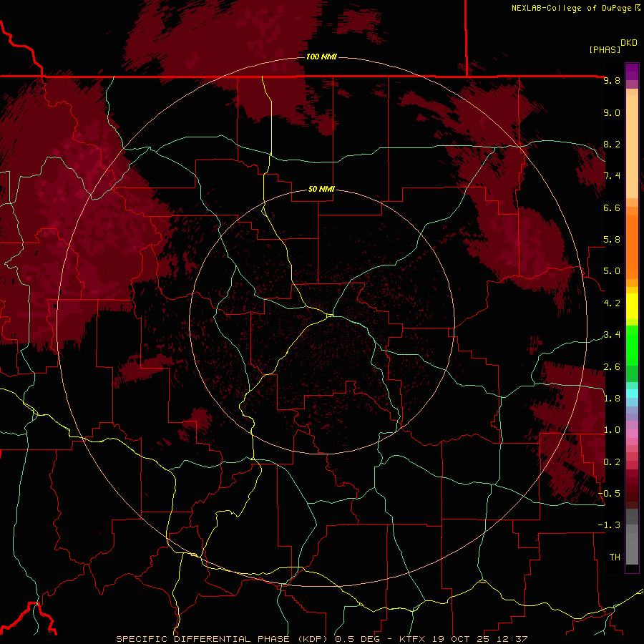Click the 2.6 value on the color scale
The height and width of the screenshot is (644, 644).
click(x=612, y=367)
